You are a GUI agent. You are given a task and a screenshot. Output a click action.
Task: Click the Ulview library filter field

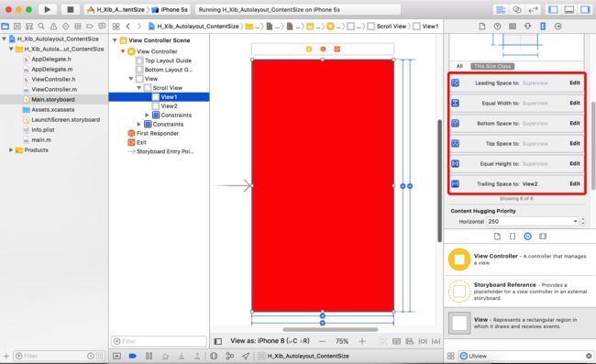tap(526, 356)
